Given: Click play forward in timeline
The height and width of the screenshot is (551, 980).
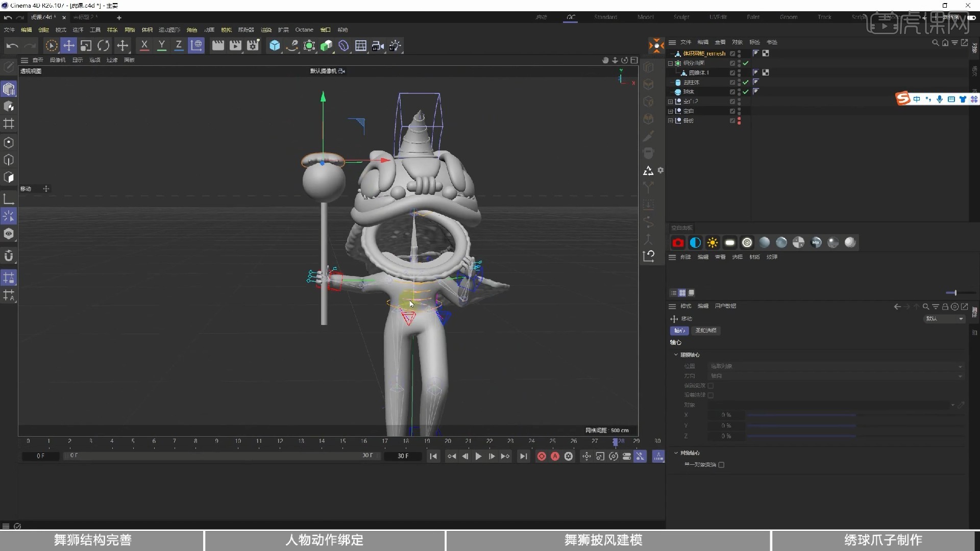Looking at the screenshot, I should pyautogui.click(x=478, y=456).
